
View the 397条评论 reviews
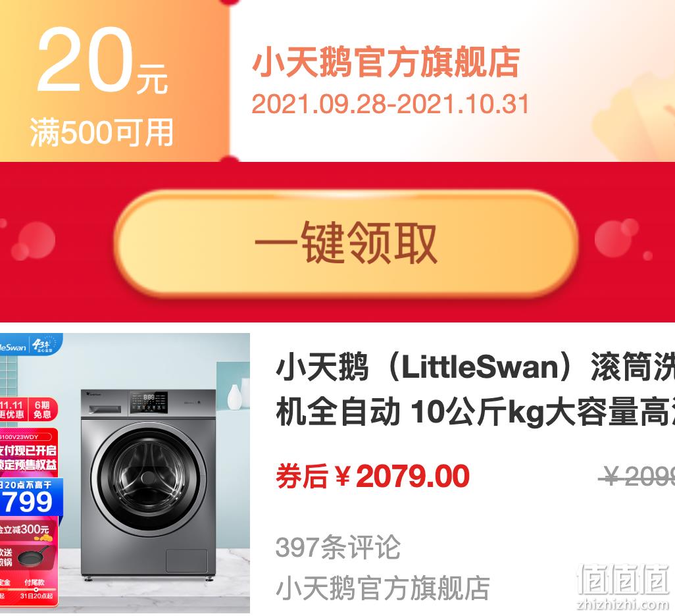click(338, 547)
